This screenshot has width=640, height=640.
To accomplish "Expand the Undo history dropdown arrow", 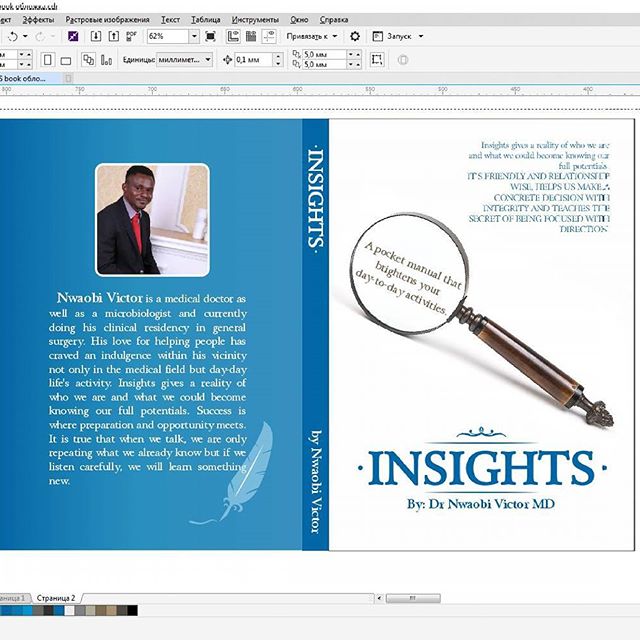I will pyautogui.click(x=25, y=36).
